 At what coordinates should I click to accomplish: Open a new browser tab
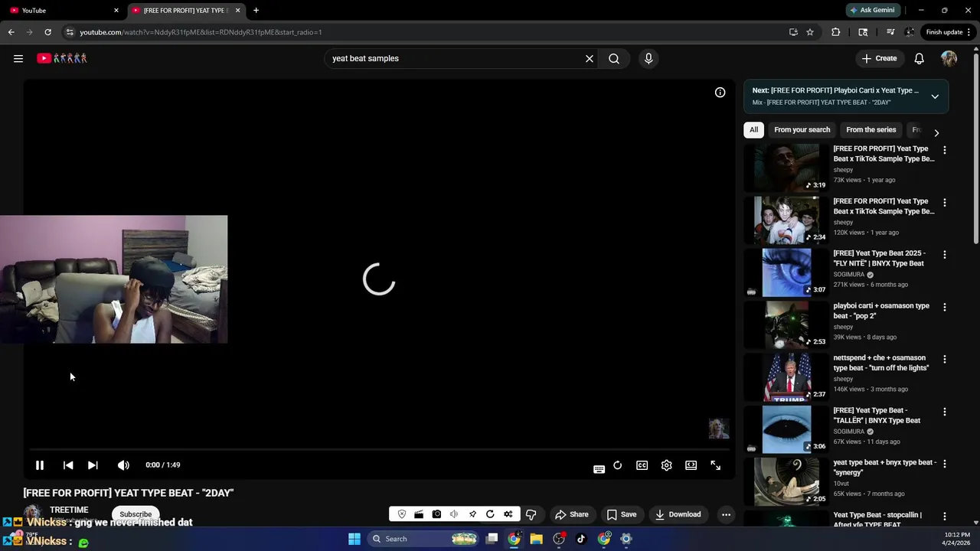[256, 11]
